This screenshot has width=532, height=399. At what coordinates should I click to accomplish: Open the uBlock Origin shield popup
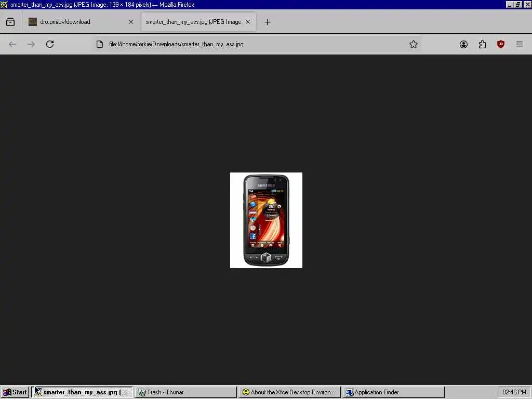501,45
